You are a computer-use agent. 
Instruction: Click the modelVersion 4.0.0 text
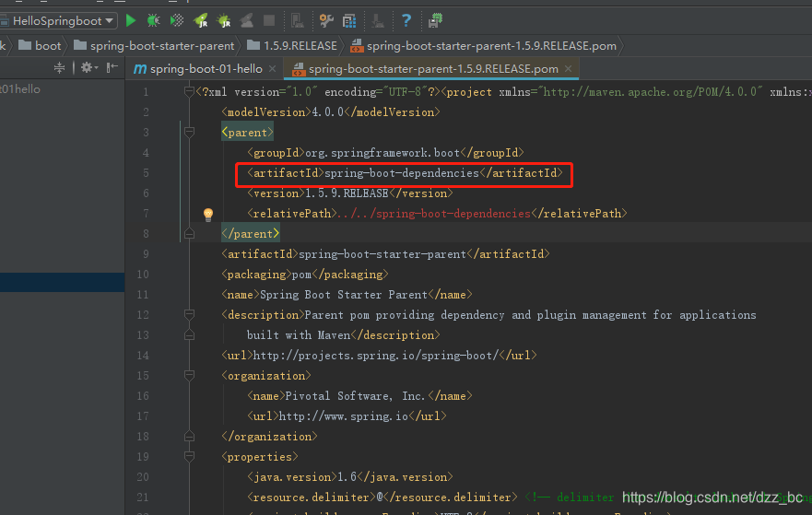coord(328,112)
